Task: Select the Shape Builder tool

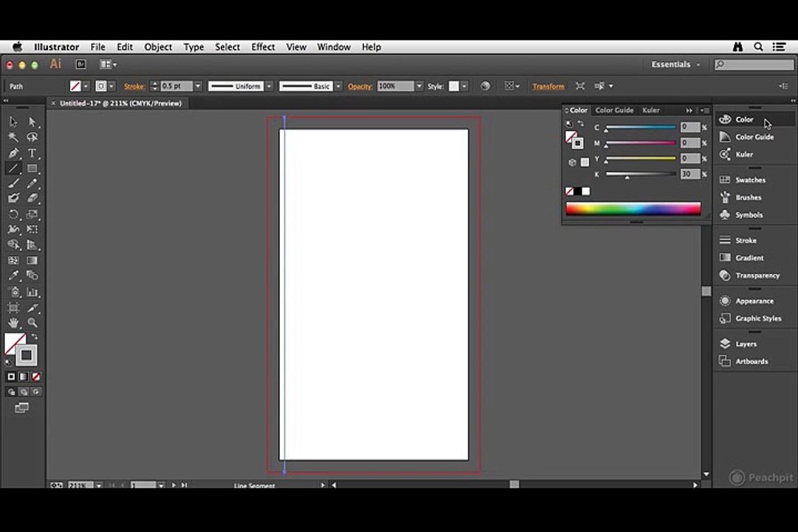Action: 13,245
